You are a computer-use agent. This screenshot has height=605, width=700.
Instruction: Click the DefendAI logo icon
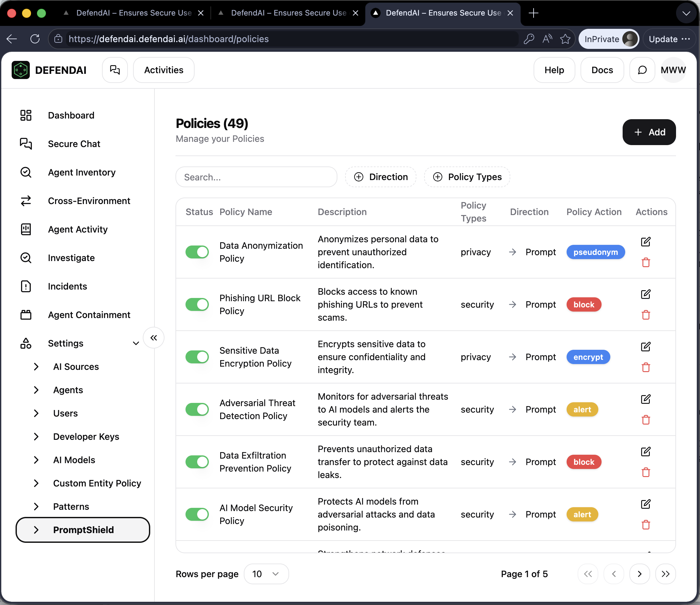(21, 70)
